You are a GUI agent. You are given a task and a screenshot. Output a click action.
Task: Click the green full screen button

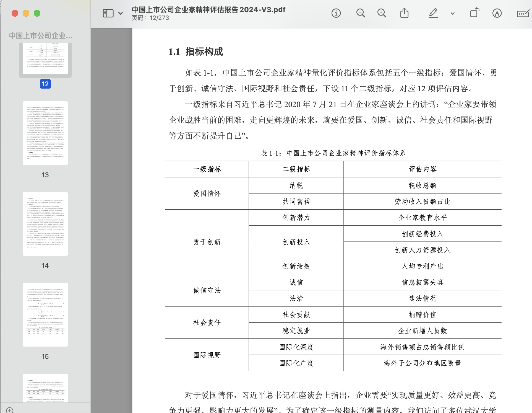37,13
